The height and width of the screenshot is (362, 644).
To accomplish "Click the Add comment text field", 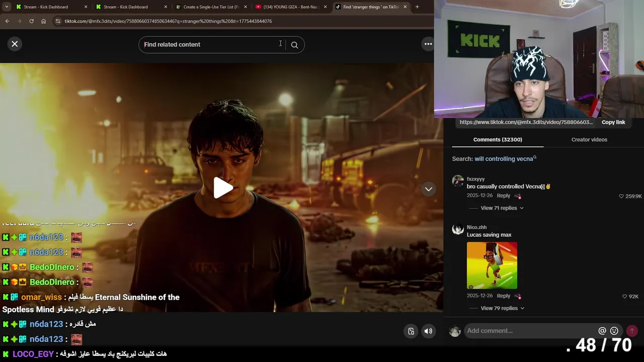I will click(x=531, y=331).
